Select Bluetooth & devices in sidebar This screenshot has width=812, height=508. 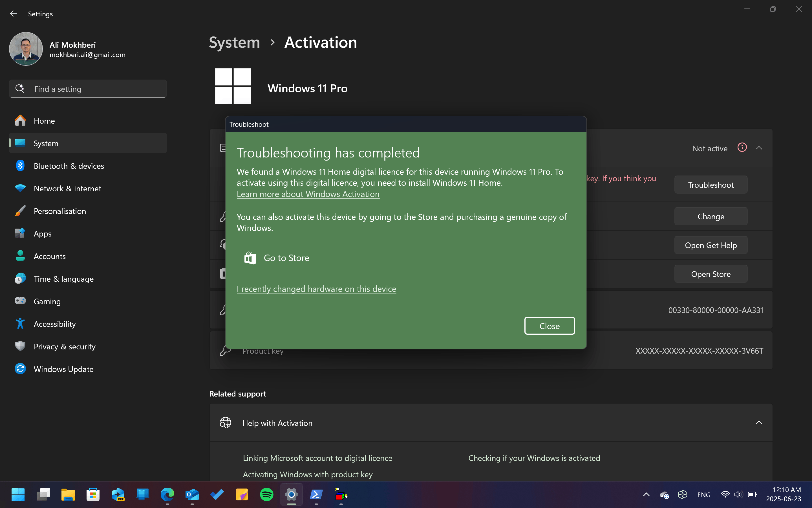click(88, 166)
